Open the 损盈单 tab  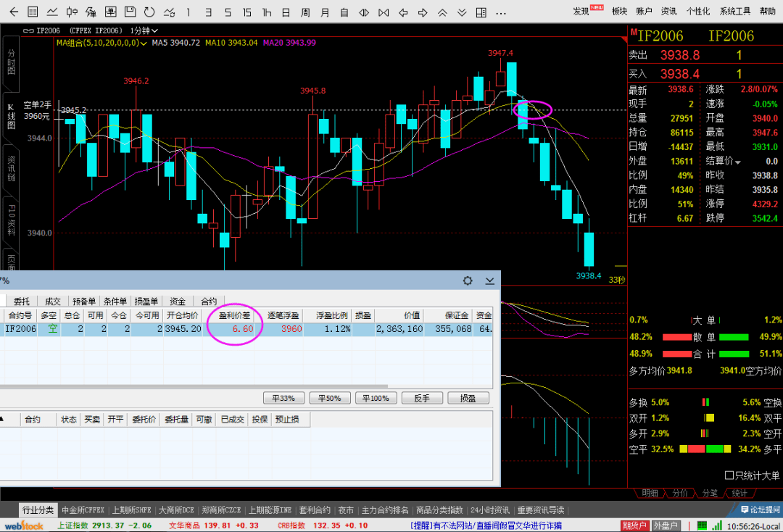pyautogui.click(x=146, y=301)
